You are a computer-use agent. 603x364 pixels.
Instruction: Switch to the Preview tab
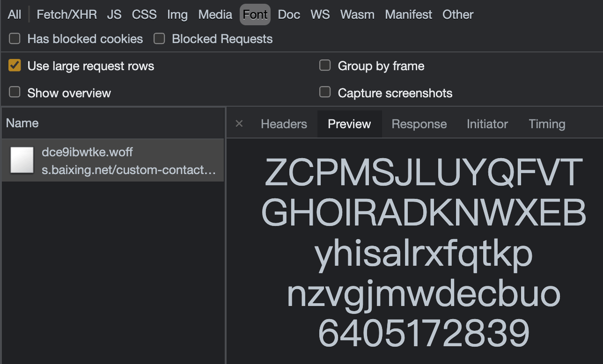[x=349, y=124]
